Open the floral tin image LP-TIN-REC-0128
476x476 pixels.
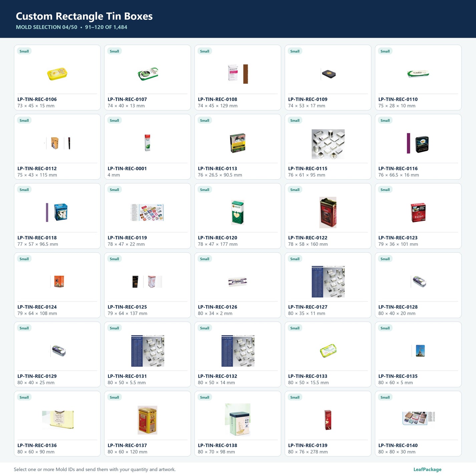click(418, 281)
